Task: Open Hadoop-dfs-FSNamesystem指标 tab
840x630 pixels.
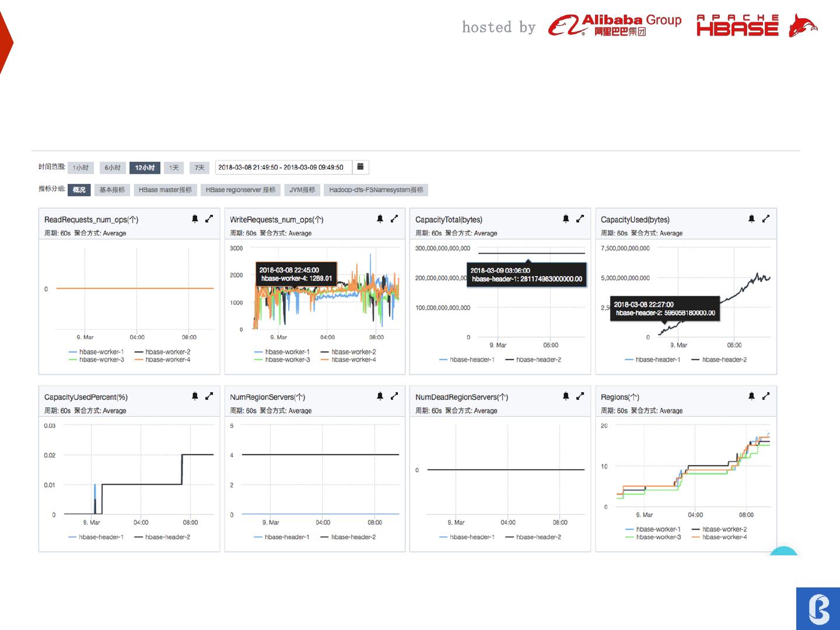Action: click(x=376, y=190)
